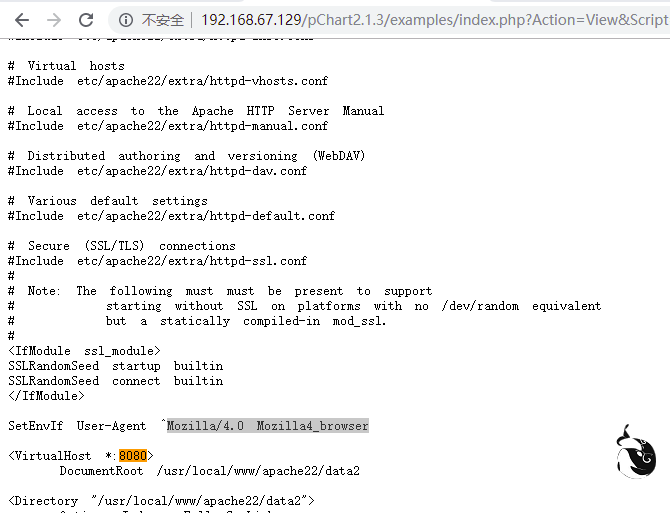Image resolution: width=670 pixels, height=513 pixels.
Task: Click the SSLRandomSeed startup builtin line
Action: click(115, 366)
